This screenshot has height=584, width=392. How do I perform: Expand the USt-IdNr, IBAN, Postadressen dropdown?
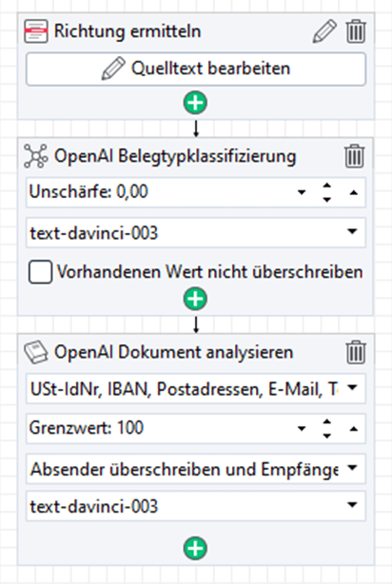[196, 389]
